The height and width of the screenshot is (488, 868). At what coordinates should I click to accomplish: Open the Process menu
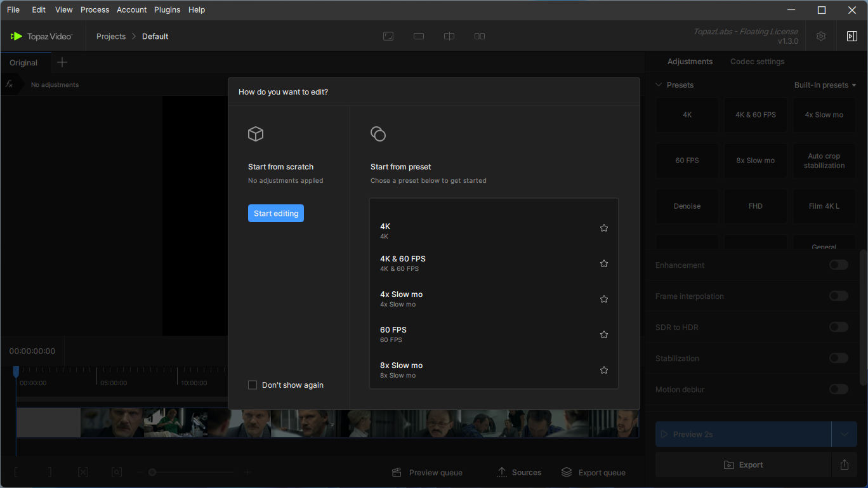95,10
